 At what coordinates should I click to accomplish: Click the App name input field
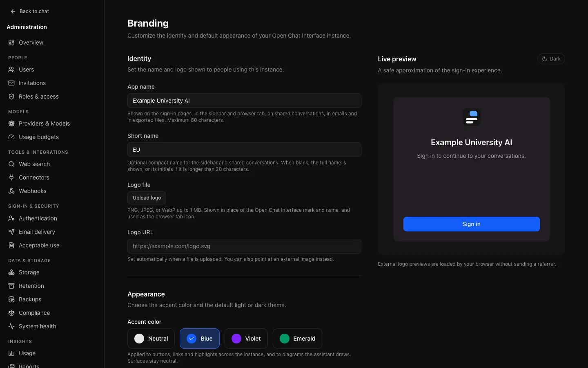pos(244,101)
